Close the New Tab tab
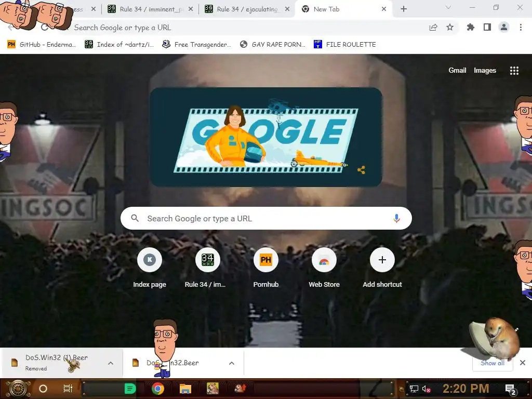Viewport: 532px width, 399px height. (384, 9)
